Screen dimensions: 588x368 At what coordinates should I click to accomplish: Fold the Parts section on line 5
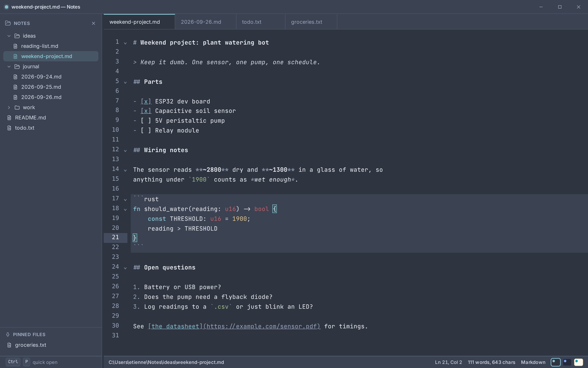point(125,83)
